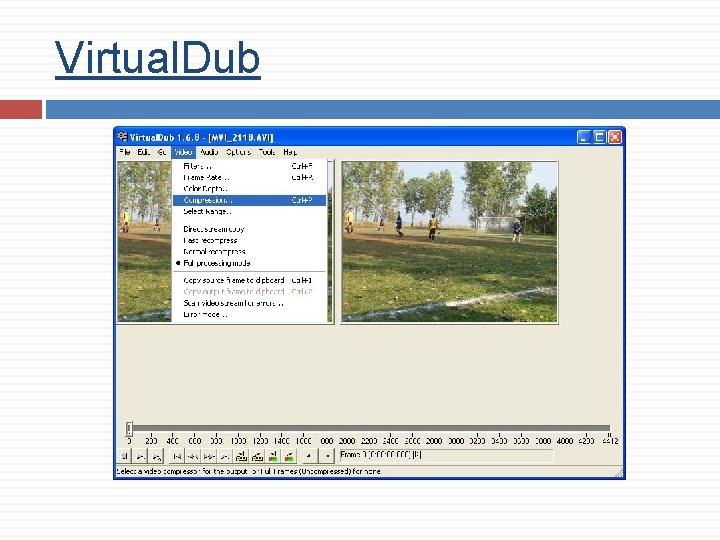Click the VirtualDub window title bar icon

pyautogui.click(x=122, y=137)
